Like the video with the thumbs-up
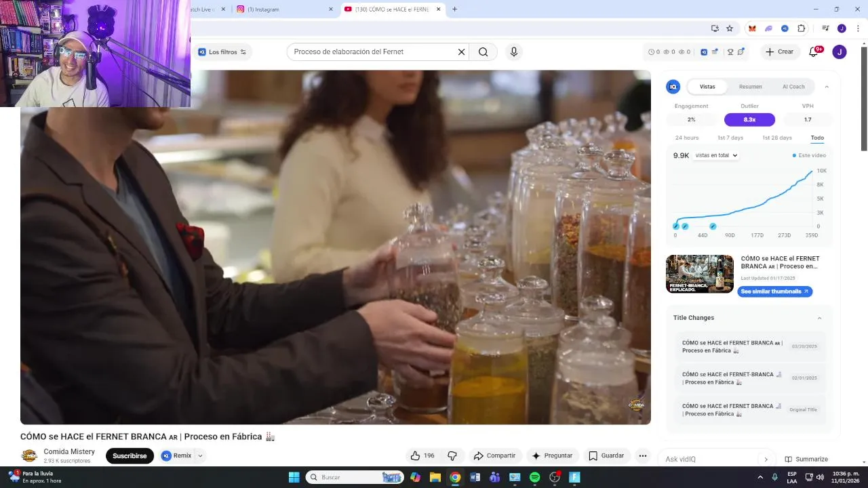This screenshot has width=868, height=488. click(x=422, y=456)
